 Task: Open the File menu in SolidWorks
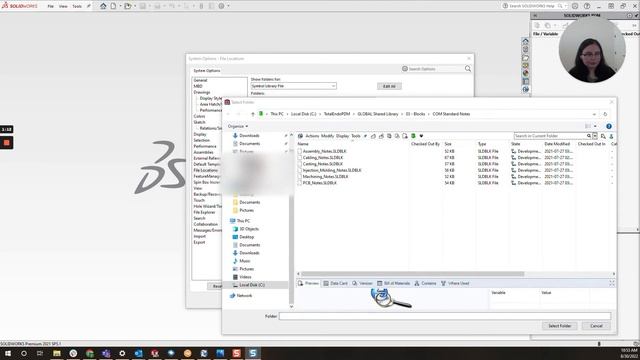pos(51,6)
